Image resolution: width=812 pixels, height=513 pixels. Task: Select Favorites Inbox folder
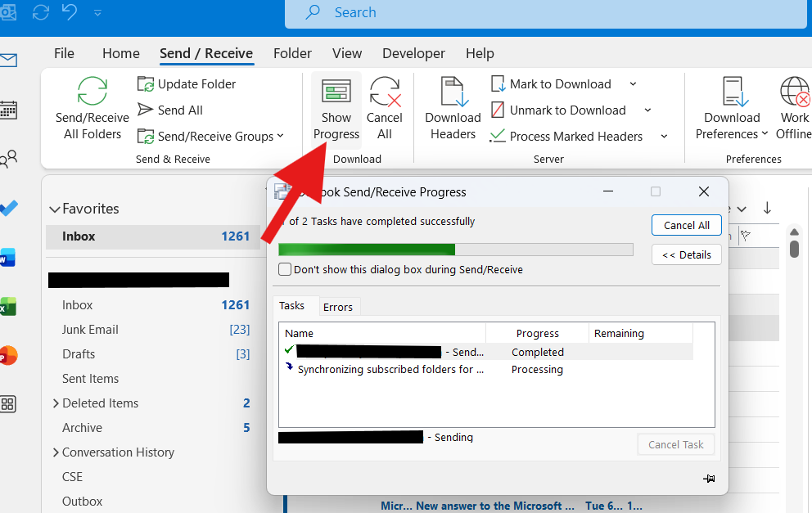click(x=153, y=236)
